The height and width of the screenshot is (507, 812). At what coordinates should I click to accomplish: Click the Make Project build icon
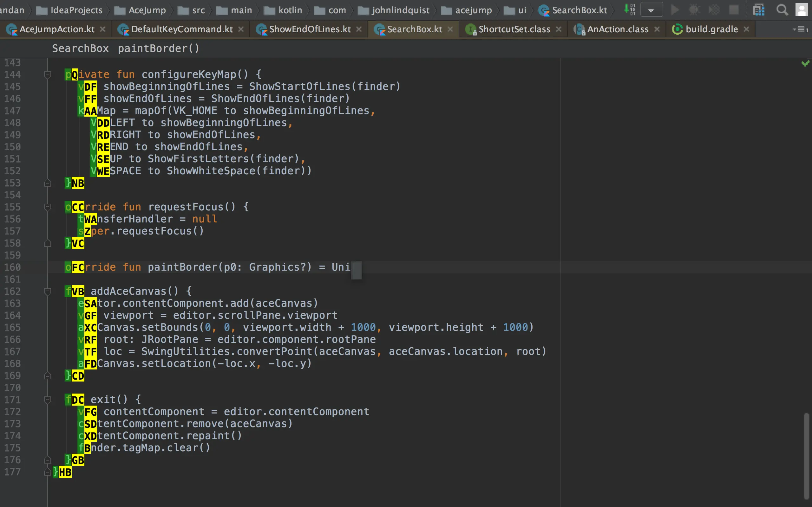(630, 10)
